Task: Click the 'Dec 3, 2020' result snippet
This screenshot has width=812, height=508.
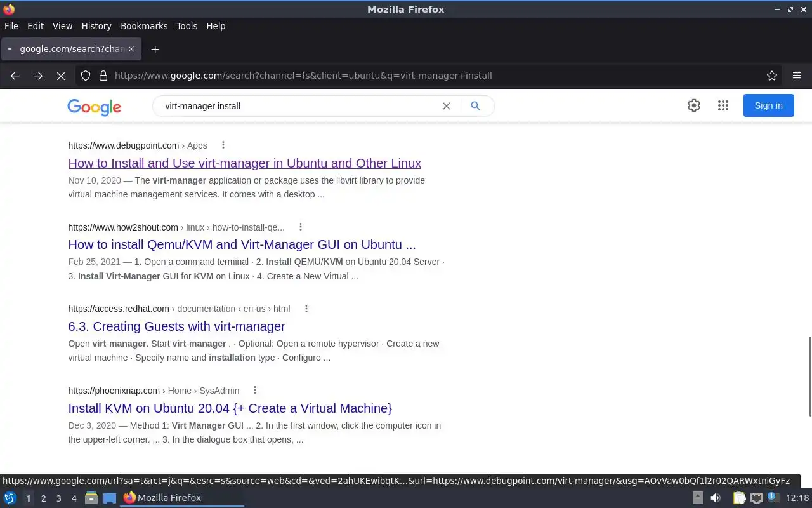Action: [254, 432]
